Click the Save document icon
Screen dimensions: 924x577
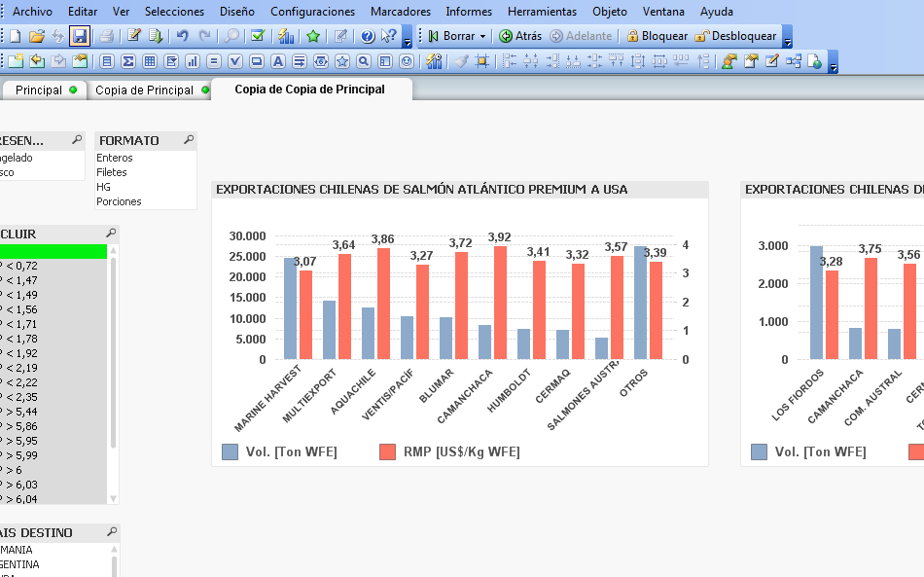click(80, 36)
